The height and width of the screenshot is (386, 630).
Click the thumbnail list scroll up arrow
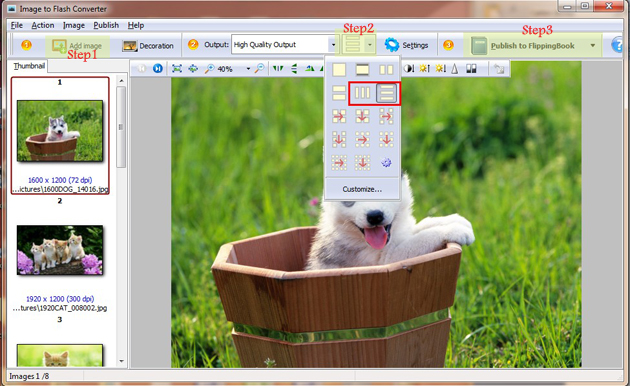121,81
